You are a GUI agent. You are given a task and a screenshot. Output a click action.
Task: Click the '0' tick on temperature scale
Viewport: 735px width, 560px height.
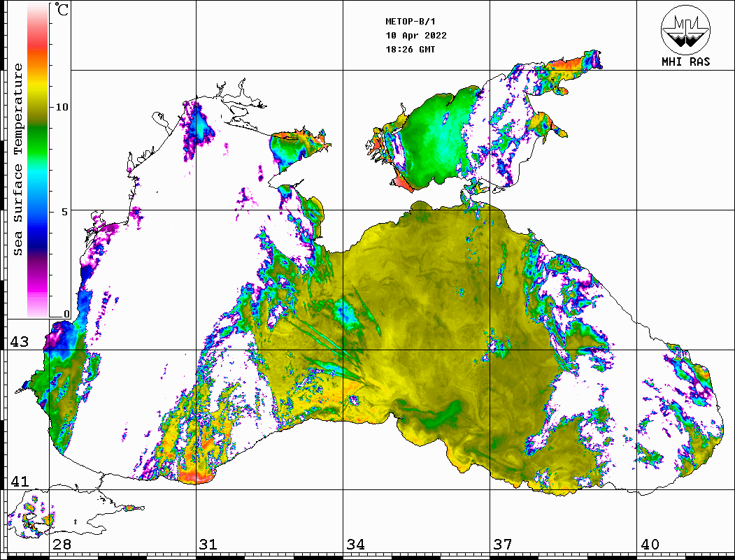click(66, 314)
